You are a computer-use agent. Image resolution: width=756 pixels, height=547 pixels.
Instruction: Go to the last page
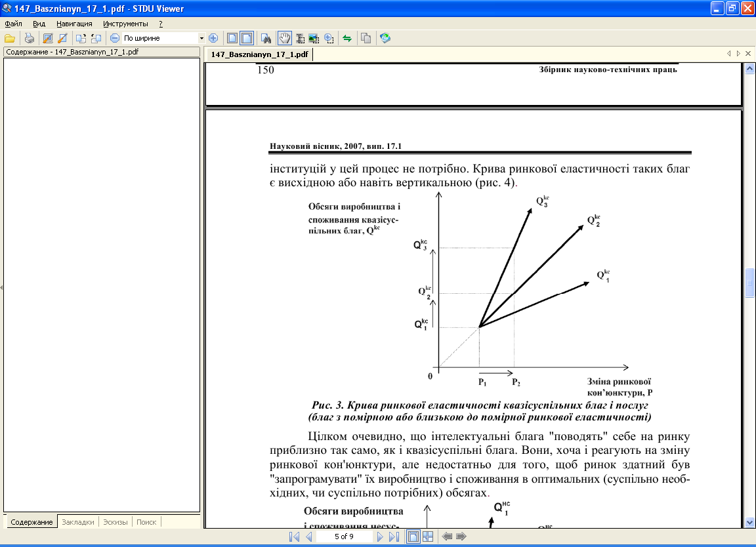point(394,537)
